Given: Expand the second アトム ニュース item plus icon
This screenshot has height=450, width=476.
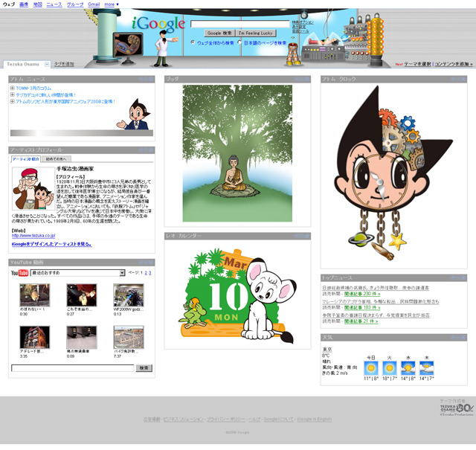Looking at the screenshot, I should coord(13,94).
